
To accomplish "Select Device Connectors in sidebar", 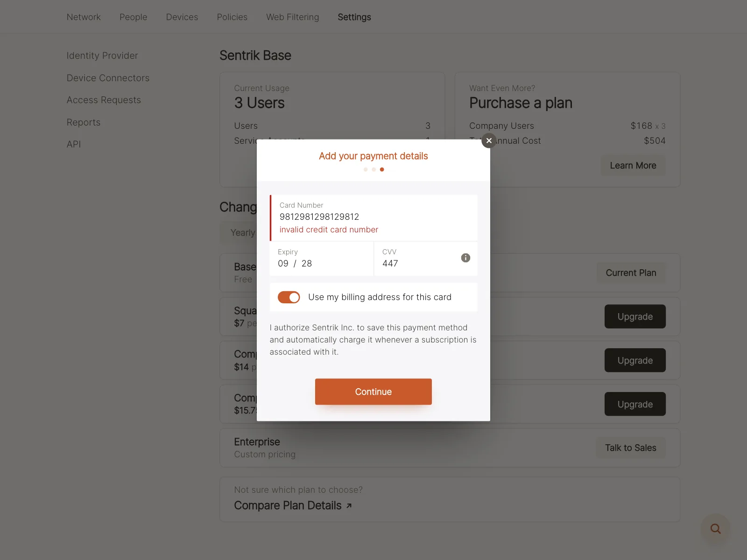I will (x=108, y=78).
